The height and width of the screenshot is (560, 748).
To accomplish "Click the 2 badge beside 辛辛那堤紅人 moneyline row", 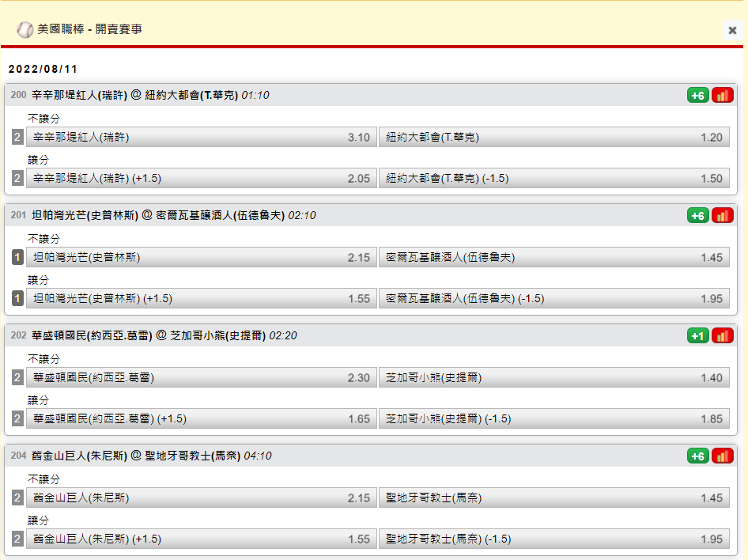I will pyautogui.click(x=17, y=138).
